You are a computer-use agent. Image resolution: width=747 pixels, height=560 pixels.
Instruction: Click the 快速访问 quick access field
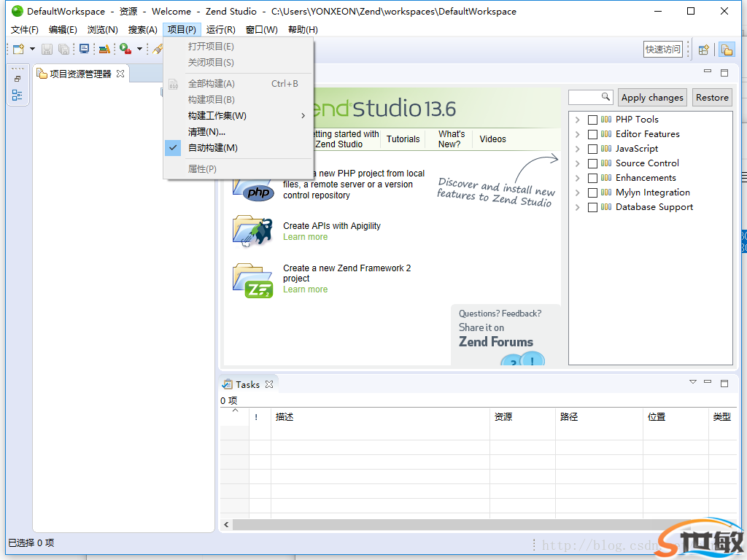coord(662,49)
